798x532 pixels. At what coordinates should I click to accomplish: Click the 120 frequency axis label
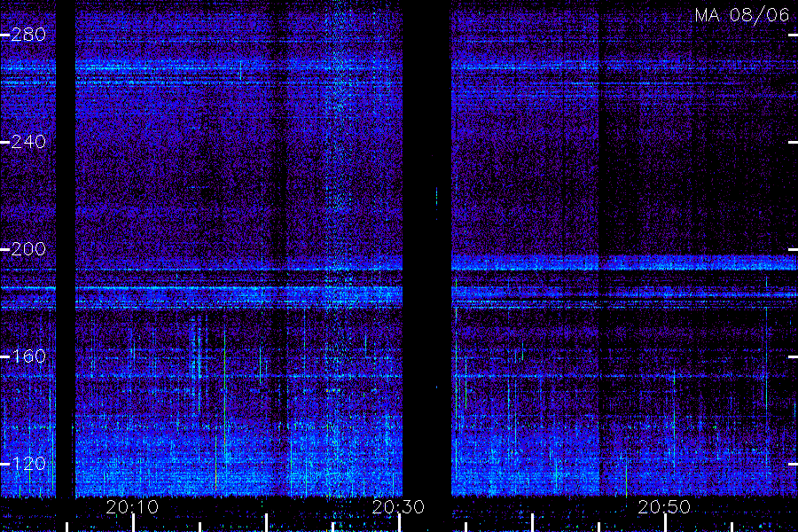pos(28,463)
